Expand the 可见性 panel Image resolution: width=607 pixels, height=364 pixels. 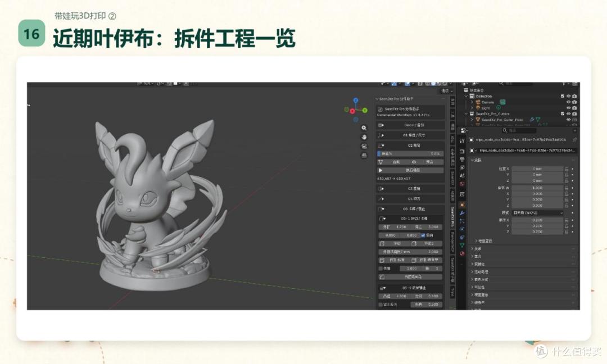point(478,288)
